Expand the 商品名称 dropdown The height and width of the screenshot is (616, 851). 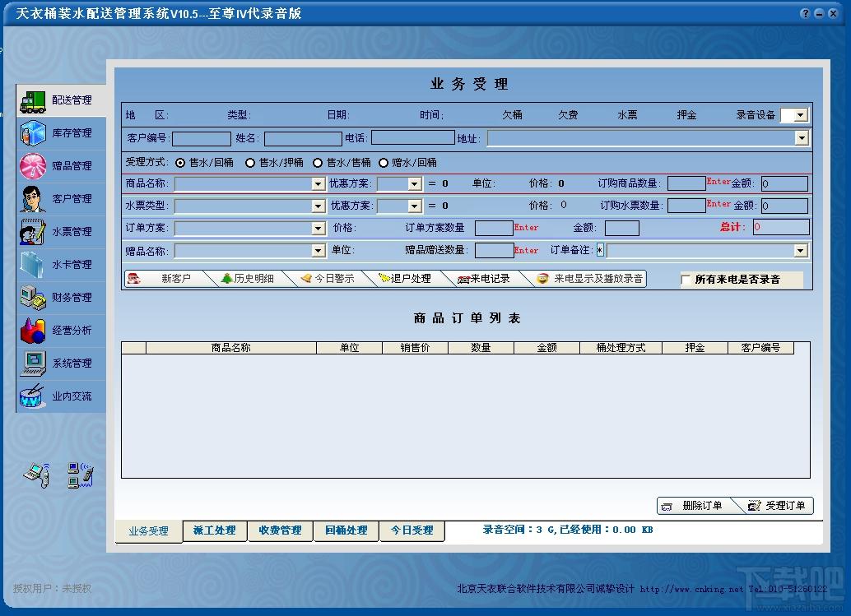point(319,184)
